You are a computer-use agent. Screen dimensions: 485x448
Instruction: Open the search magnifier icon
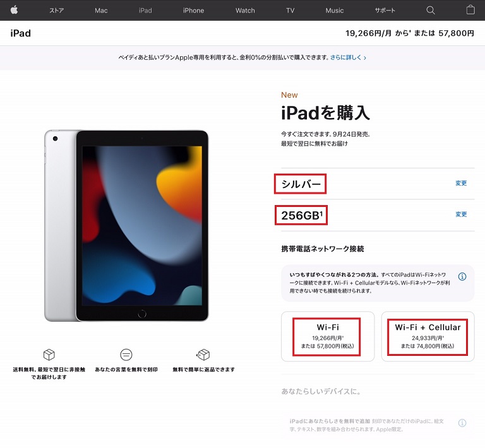pyautogui.click(x=431, y=11)
